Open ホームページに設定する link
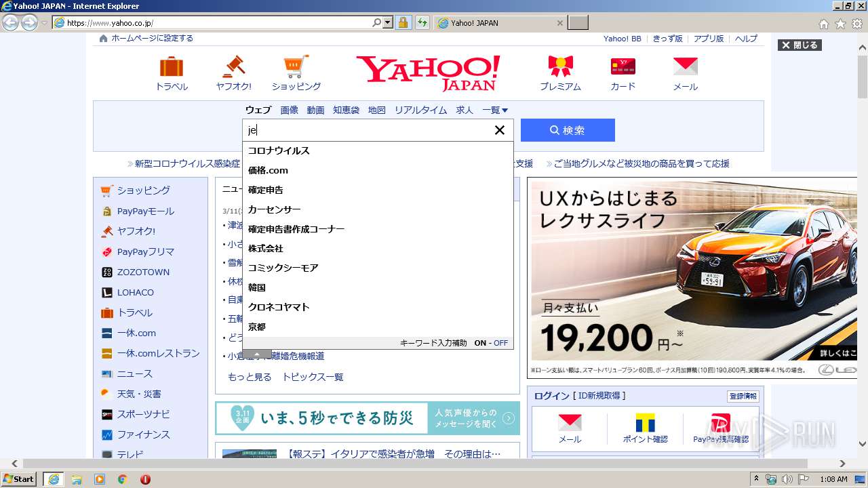 pos(152,39)
